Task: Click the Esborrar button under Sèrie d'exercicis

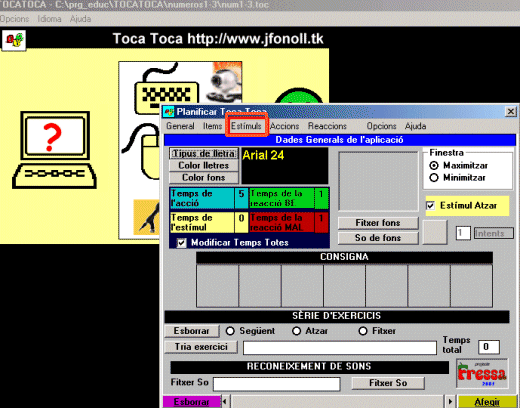Action: 192,331
